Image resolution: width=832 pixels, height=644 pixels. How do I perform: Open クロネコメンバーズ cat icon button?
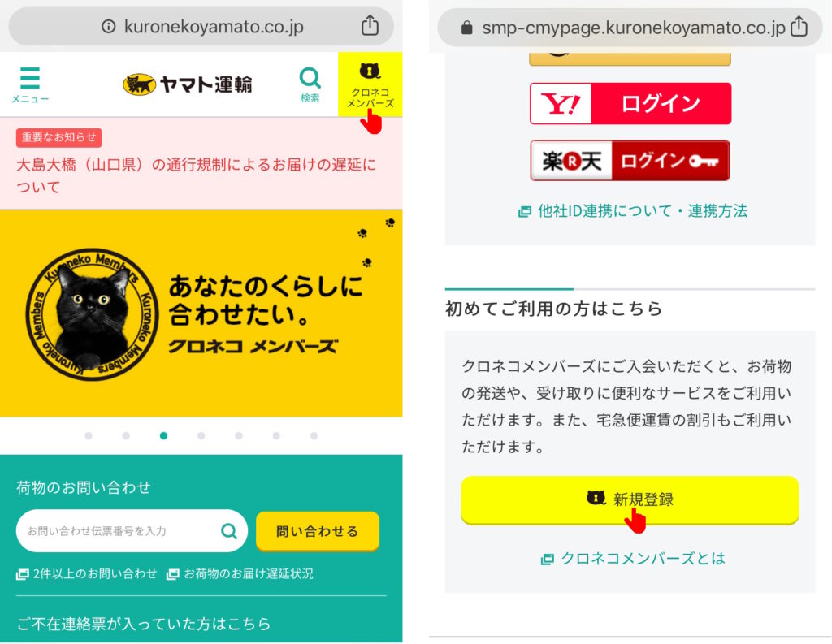[x=370, y=84]
